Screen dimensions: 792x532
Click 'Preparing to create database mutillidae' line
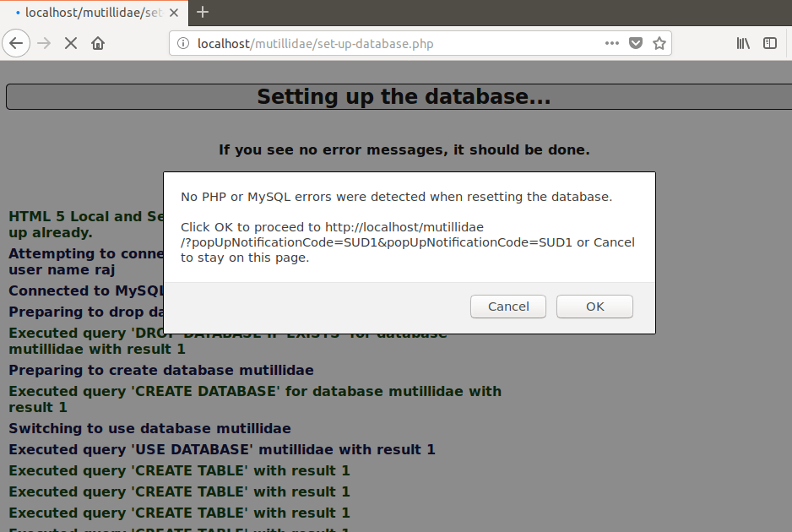pos(160,370)
